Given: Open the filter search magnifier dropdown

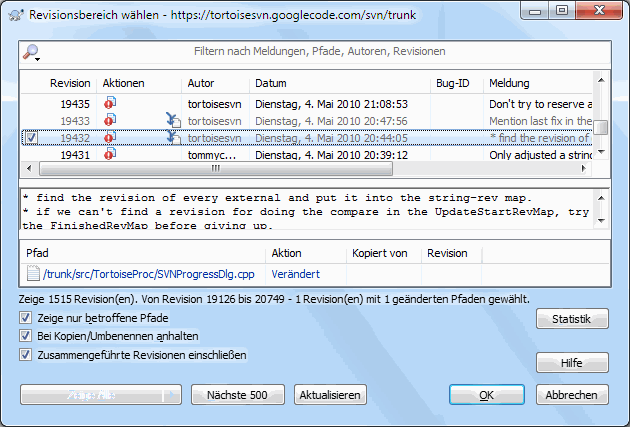Looking at the screenshot, I should (x=31, y=53).
